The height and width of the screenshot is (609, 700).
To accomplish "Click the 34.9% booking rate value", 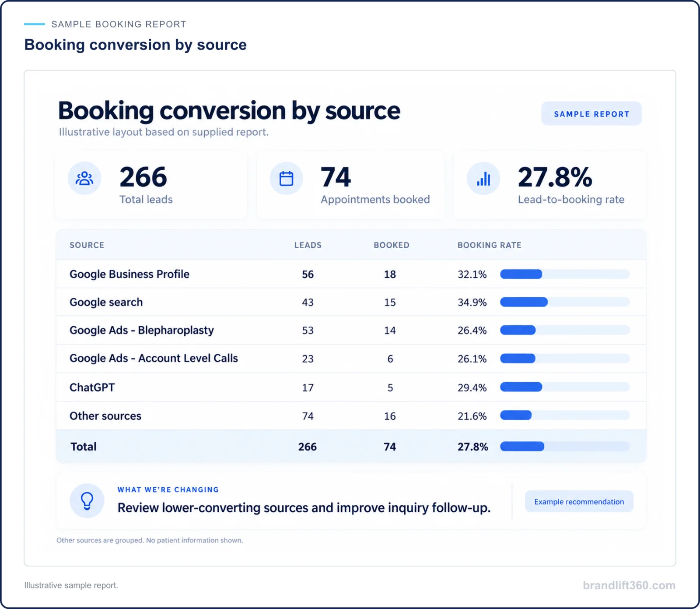I will point(472,303).
